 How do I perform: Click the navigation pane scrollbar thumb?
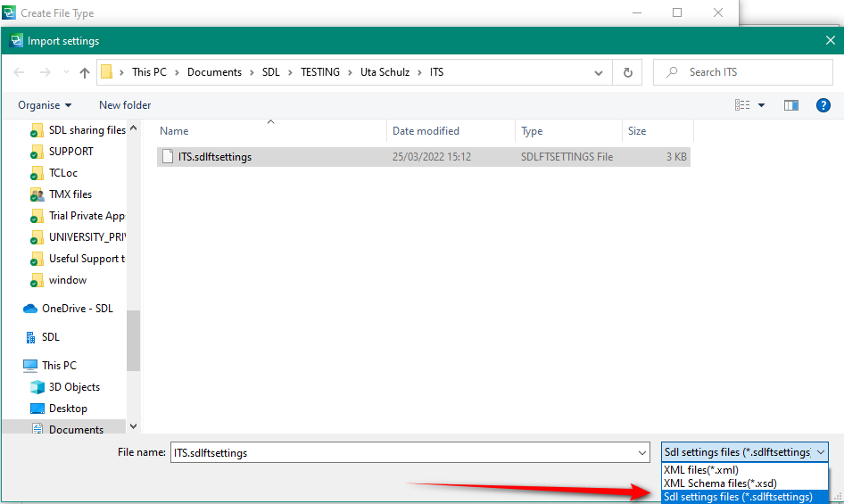134,340
